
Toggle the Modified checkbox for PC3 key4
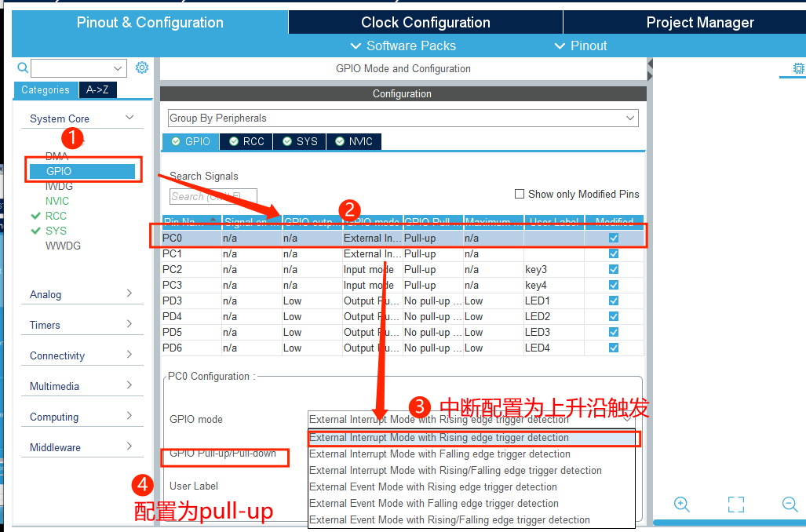(x=613, y=285)
